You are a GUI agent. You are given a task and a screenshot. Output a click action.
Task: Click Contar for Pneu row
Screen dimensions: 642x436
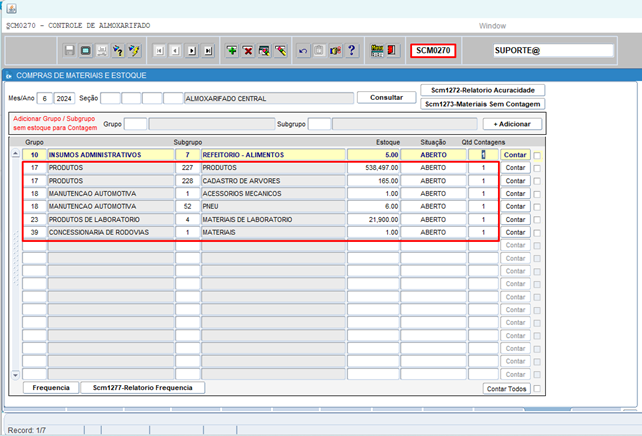[515, 206]
